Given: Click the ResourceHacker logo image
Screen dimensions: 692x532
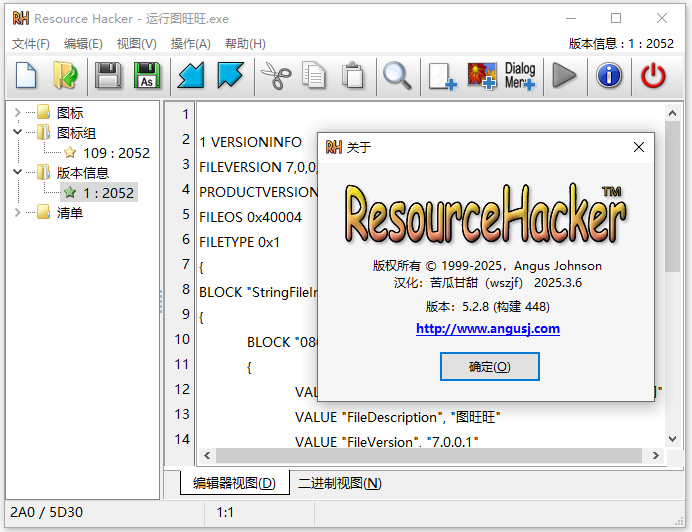Looking at the screenshot, I should click(484, 213).
